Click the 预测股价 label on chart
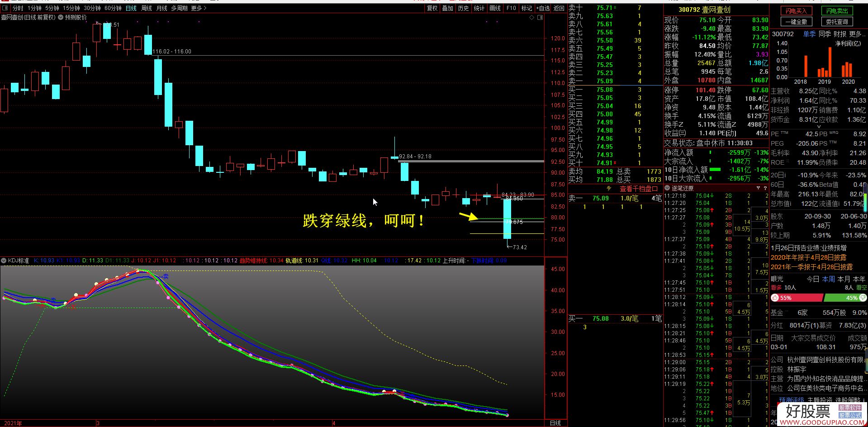 click(x=76, y=17)
